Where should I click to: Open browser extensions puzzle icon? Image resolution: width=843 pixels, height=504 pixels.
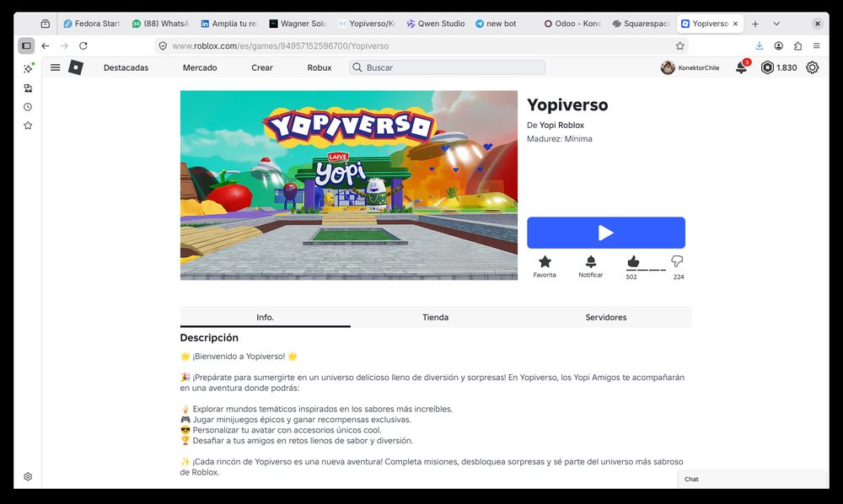(797, 46)
